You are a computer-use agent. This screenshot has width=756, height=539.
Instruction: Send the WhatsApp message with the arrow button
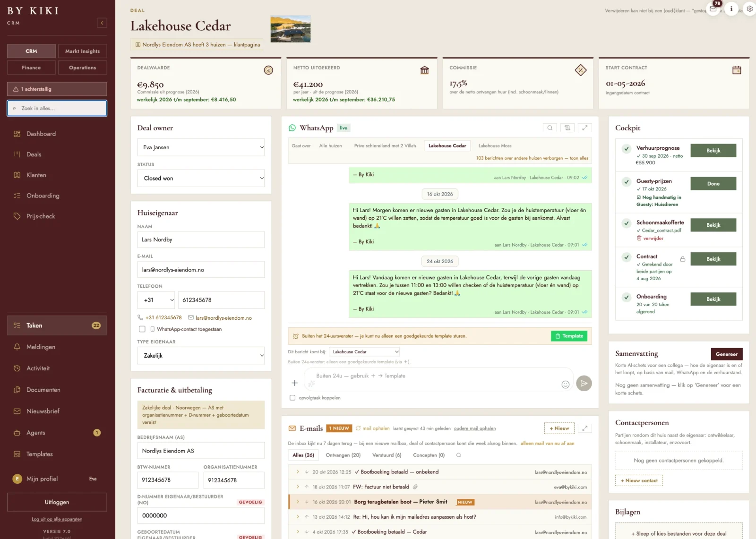click(584, 383)
